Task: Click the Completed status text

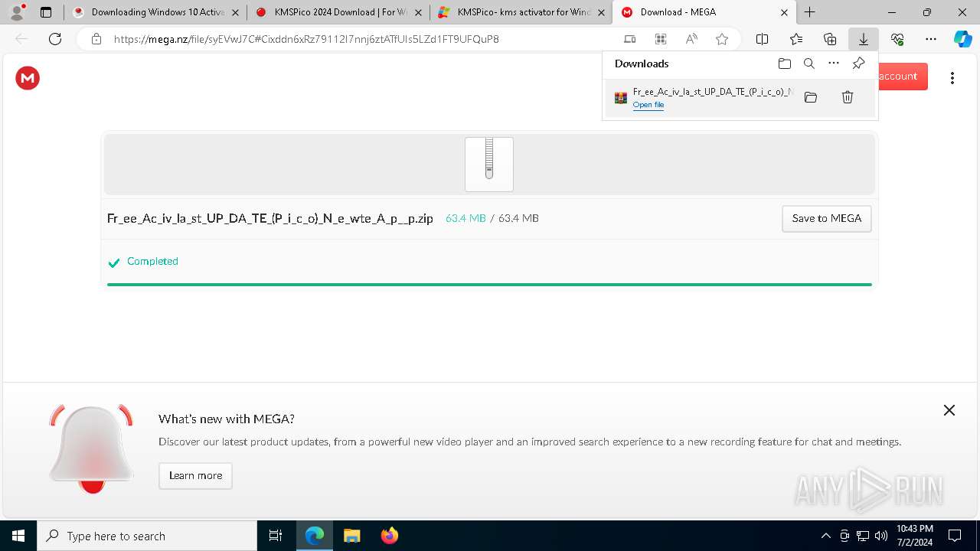Action: click(x=152, y=261)
